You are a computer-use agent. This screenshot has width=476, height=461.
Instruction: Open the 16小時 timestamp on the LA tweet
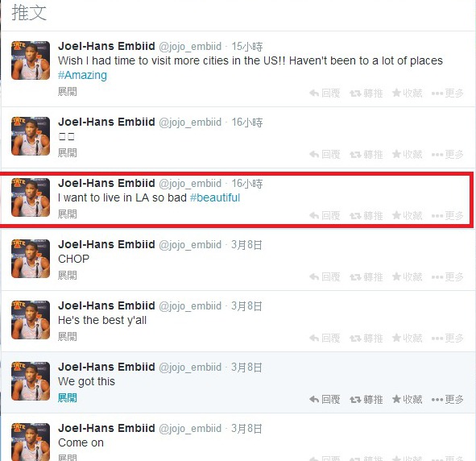click(x=247, y=184)
